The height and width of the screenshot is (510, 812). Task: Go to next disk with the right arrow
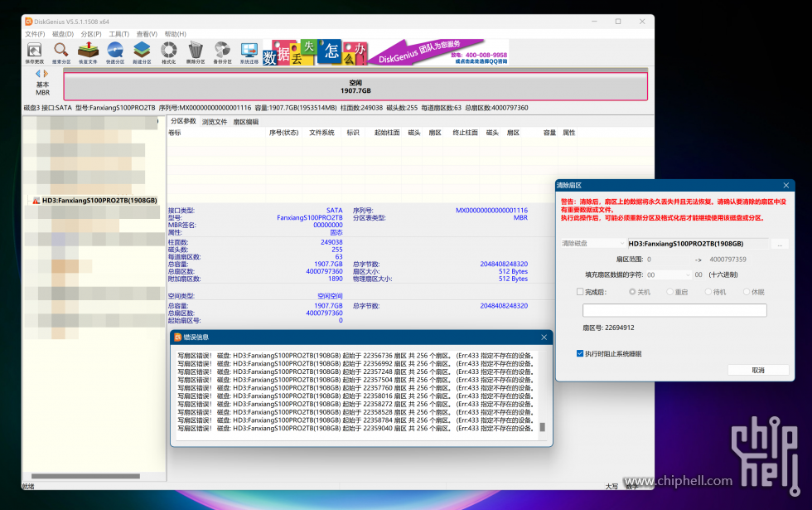(x=46, y=74)
